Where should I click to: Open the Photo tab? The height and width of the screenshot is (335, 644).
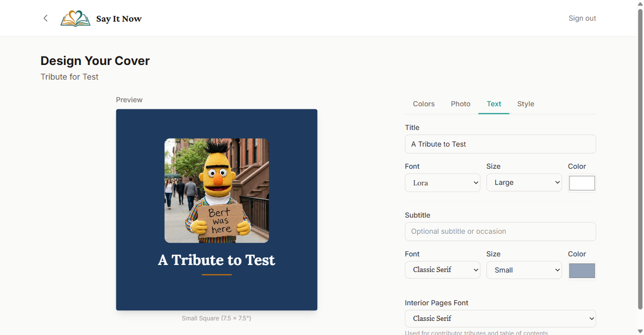point(460,104)
